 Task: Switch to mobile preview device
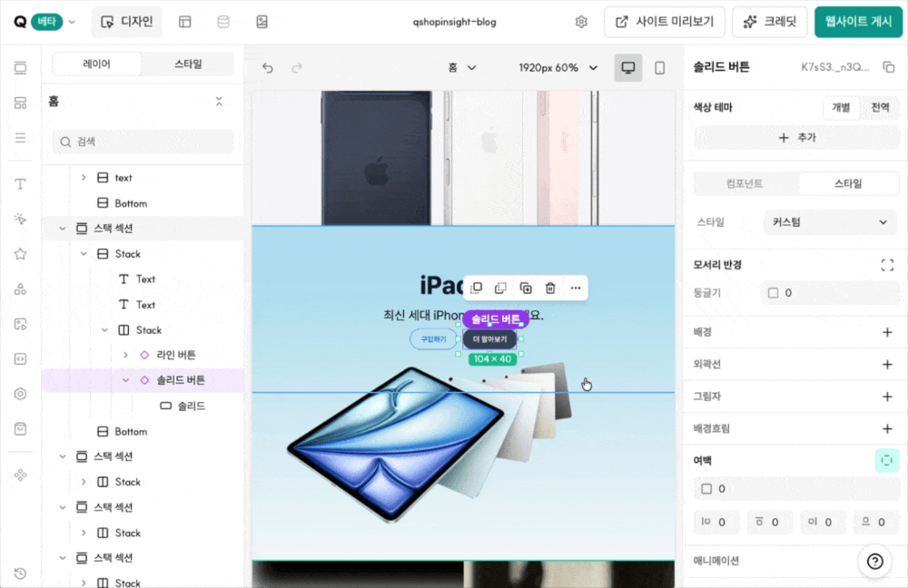(x=659, y=68)
